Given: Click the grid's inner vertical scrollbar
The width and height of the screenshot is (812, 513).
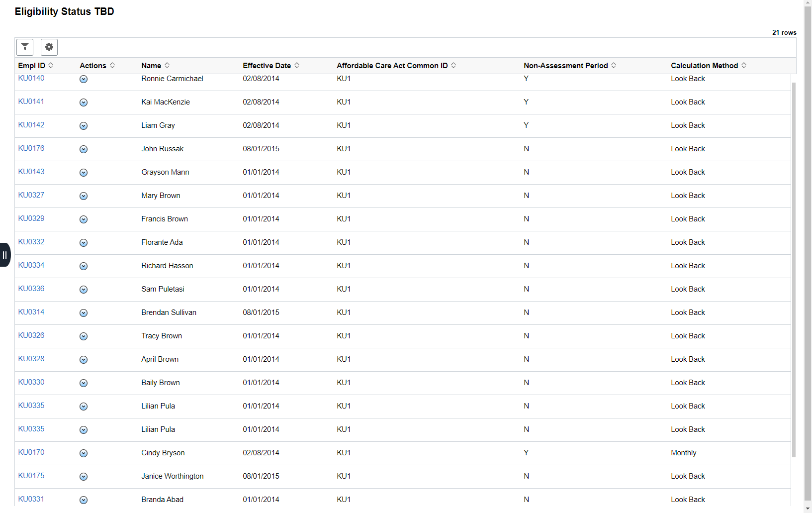Looking at the screenshot, I should [794, 269].
